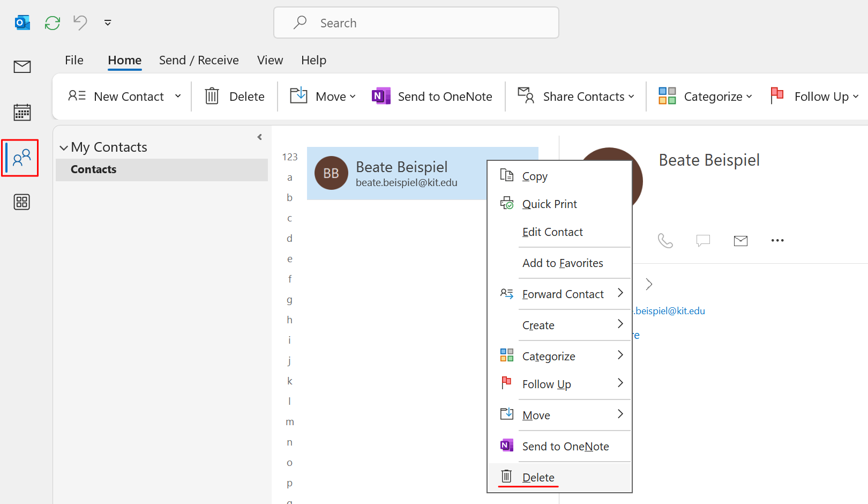Jump to letter a in index
The width and height of the screenshot is (868, 504).
pyautogui.click(x=290, y=177)
